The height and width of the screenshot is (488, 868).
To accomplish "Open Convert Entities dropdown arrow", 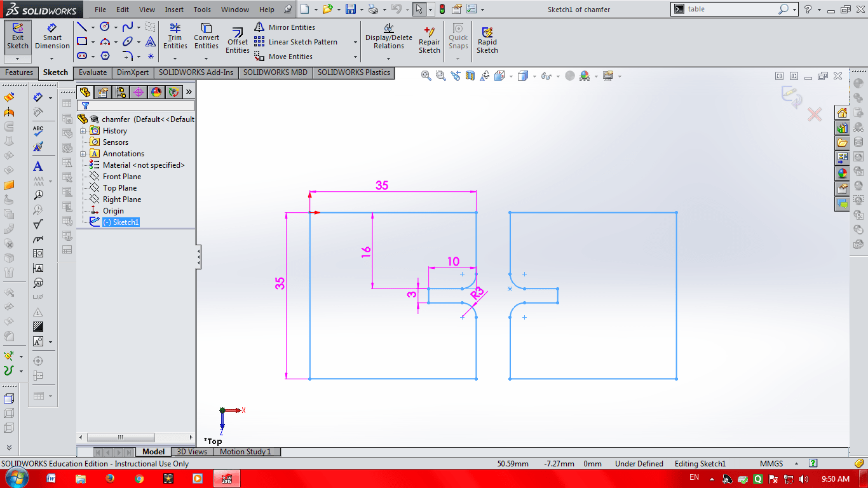I will 207,58.
